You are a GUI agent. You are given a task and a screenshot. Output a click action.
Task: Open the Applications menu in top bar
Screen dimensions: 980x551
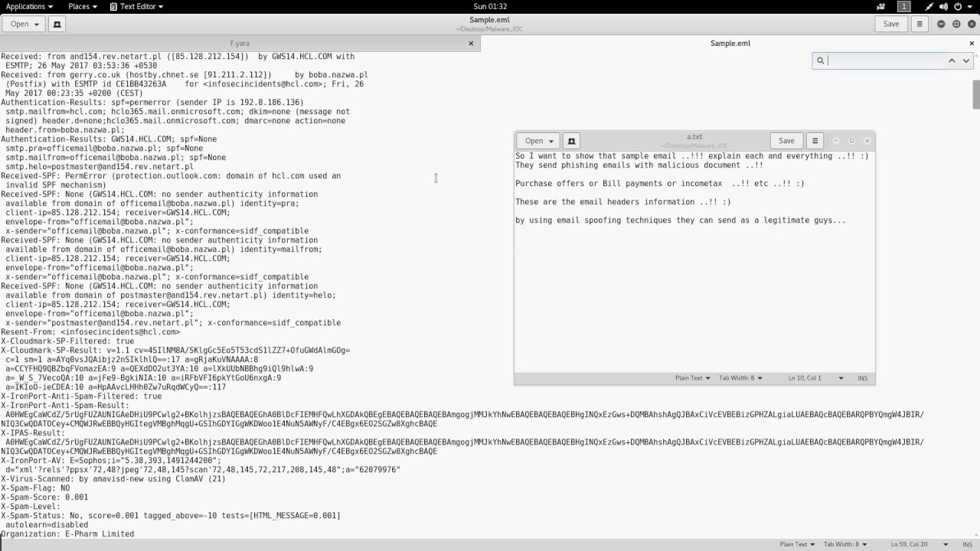(29, 6)
